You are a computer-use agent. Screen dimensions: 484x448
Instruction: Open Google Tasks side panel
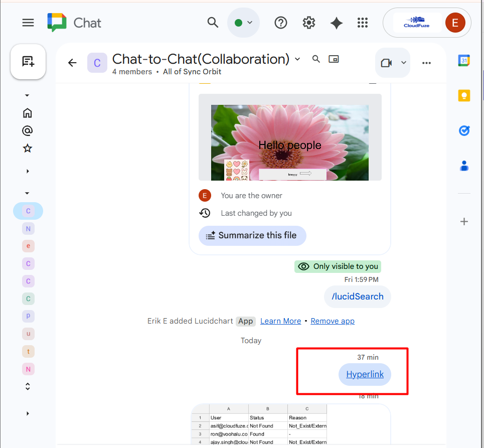[464, 130]
